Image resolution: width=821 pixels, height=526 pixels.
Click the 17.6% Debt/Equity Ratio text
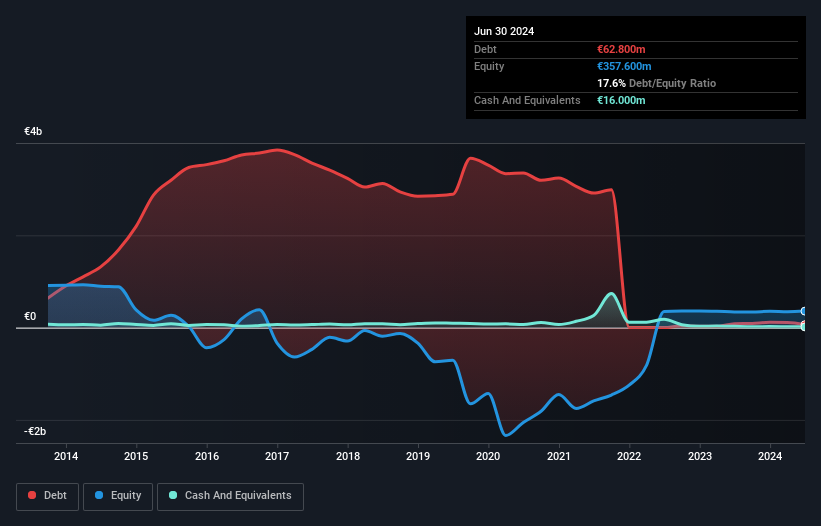657,83
